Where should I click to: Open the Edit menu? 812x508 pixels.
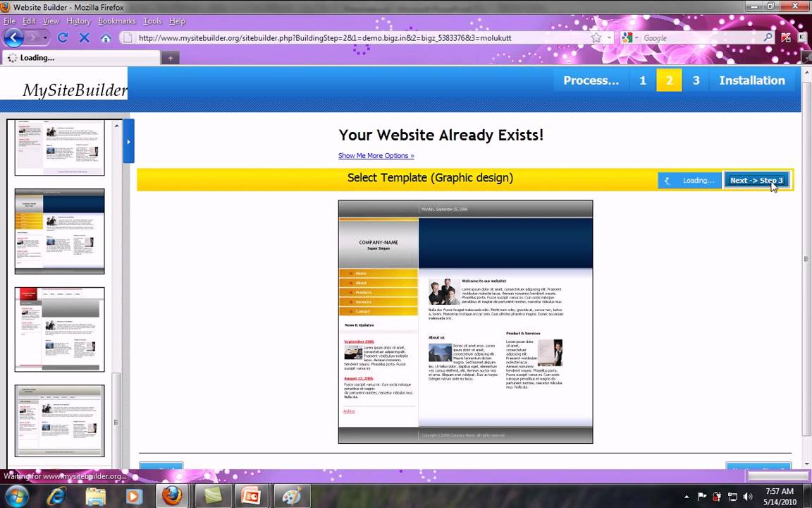pyautogui.click(x=29, y=21)
